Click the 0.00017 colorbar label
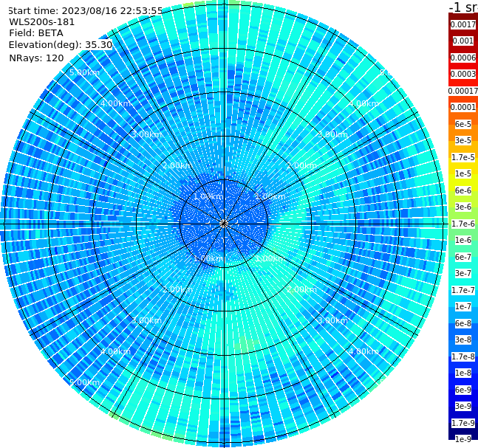Image resolution: width=478 pixels, height=448 pixels. [463, 91]
